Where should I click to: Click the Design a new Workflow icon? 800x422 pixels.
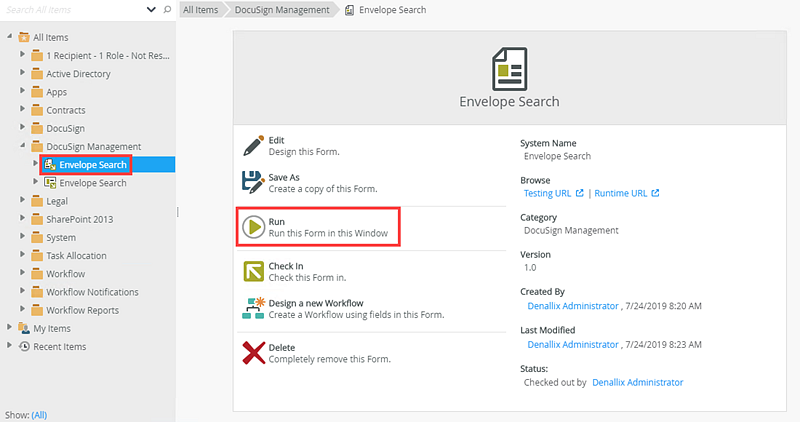(253, 308)
